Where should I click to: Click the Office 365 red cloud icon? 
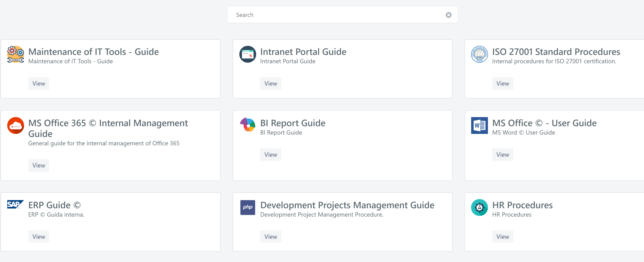click(16, 125)
